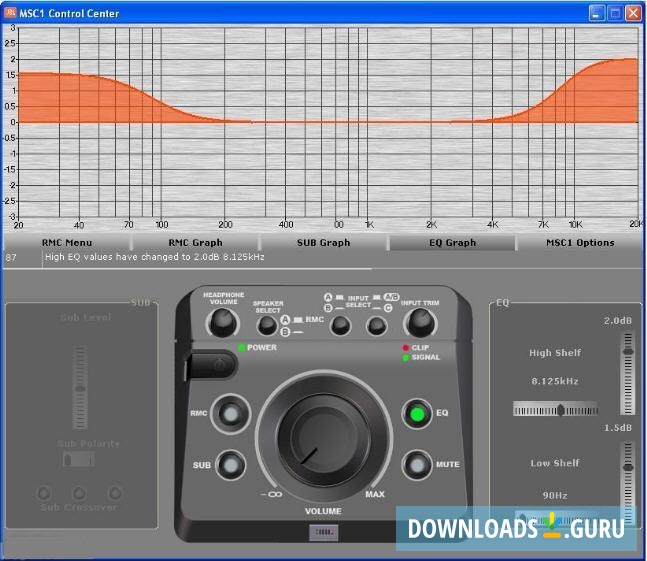Click the large Volume knob
The image size is (647, 561).
pos(324,437)
